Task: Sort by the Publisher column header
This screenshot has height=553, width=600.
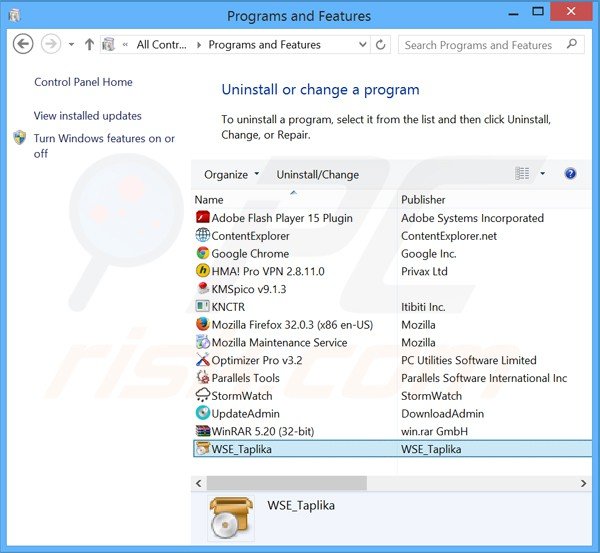Action: click(423, 199)
